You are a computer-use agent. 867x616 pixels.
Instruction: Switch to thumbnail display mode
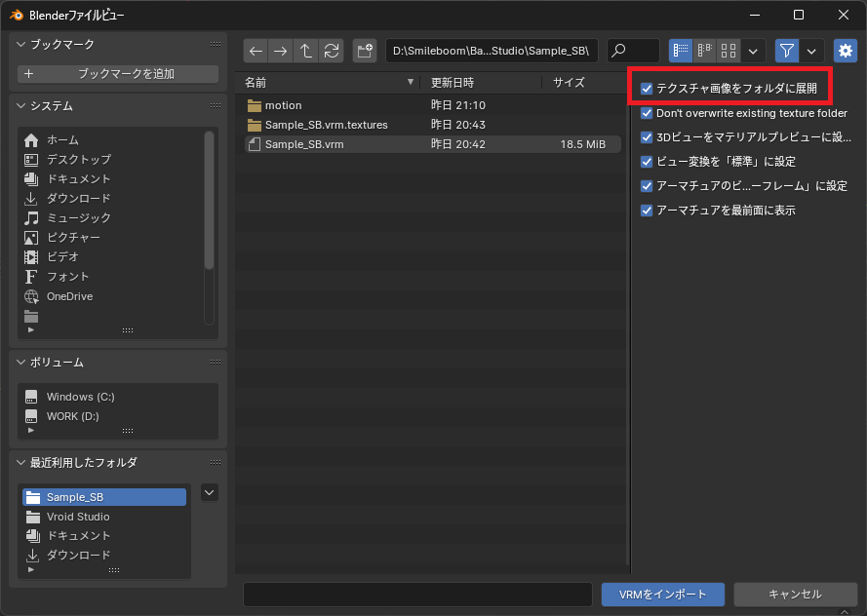pyautogui.click(x=729, y=51)
